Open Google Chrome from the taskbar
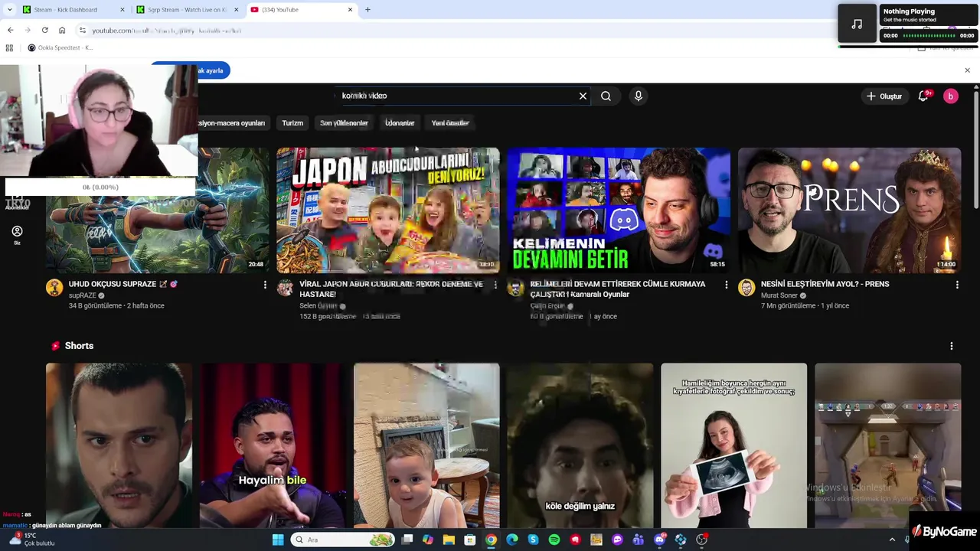The image size is (980, 551). pos(491,540)
